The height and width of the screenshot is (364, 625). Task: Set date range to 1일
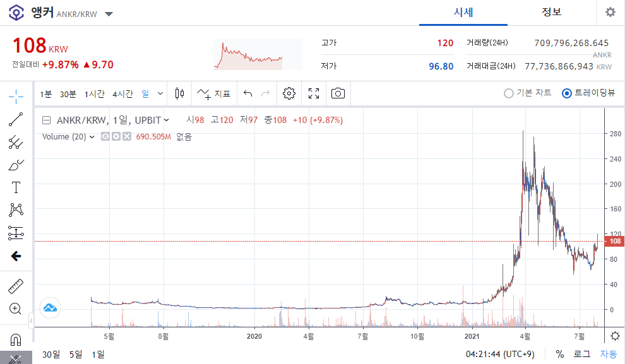point(98,354)
